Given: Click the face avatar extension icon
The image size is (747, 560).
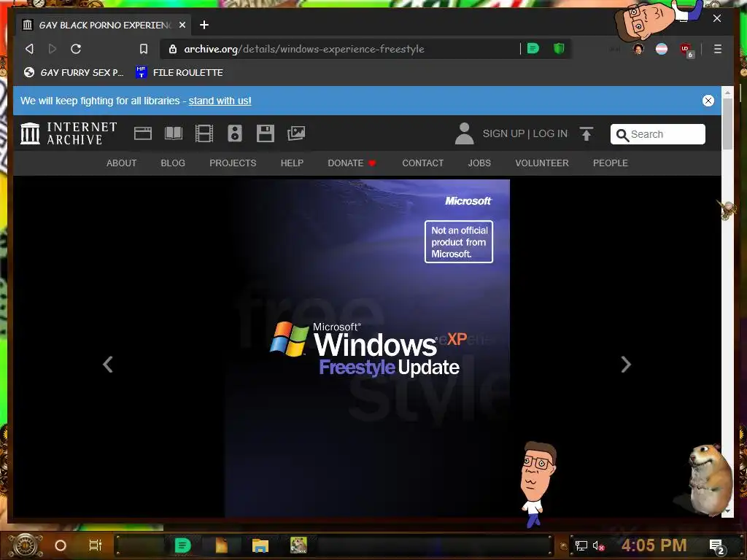Looking at the screenshot, I should point(638,49).
